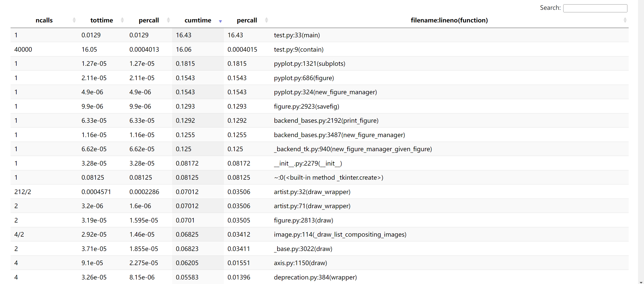Click the deprecation.py:384(wrapper) entry
This screenshot has width=644, height=284.
tap(315, 277)
